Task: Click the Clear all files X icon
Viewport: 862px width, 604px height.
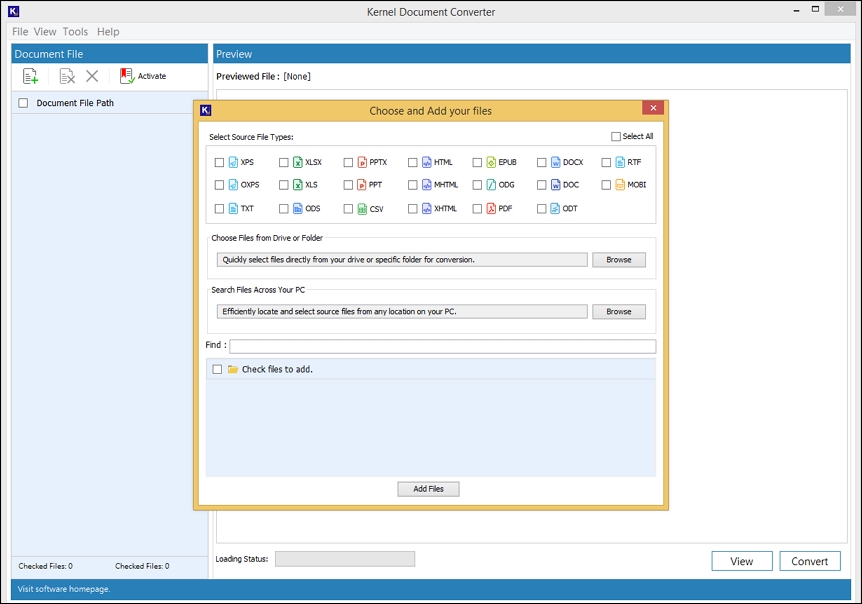Action: (x=92, y=76)
